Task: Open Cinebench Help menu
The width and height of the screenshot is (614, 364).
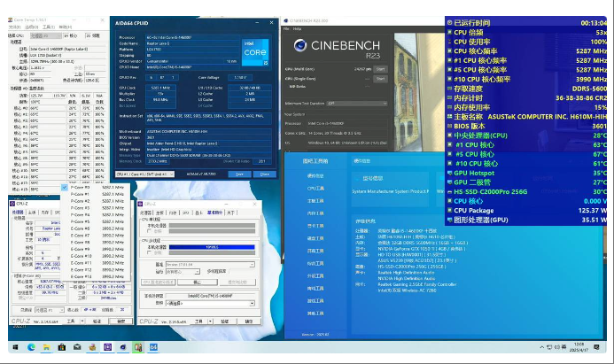Action: (x=297, y=29)
